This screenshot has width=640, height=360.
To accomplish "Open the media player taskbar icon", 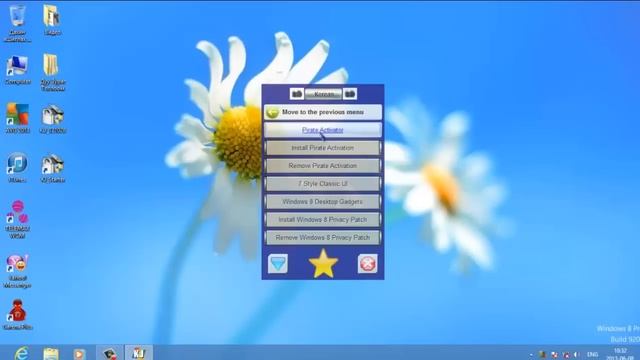I will pos(79,353).
